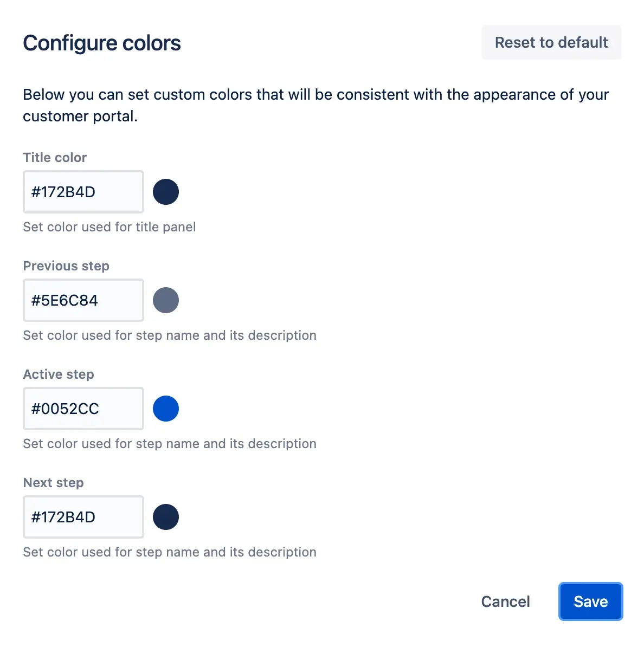
Task: Click the Active step label
Action: [58, 374]
